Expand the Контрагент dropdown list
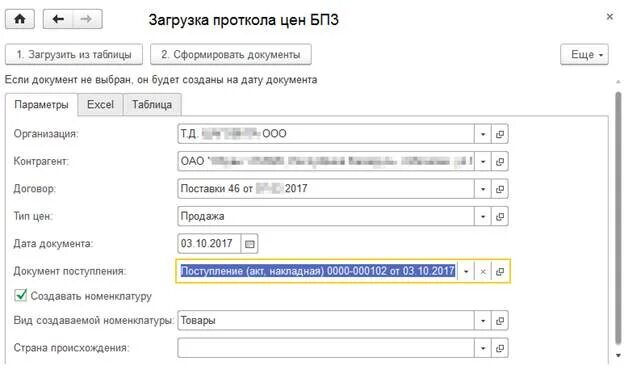 click(x=483, y=162)
